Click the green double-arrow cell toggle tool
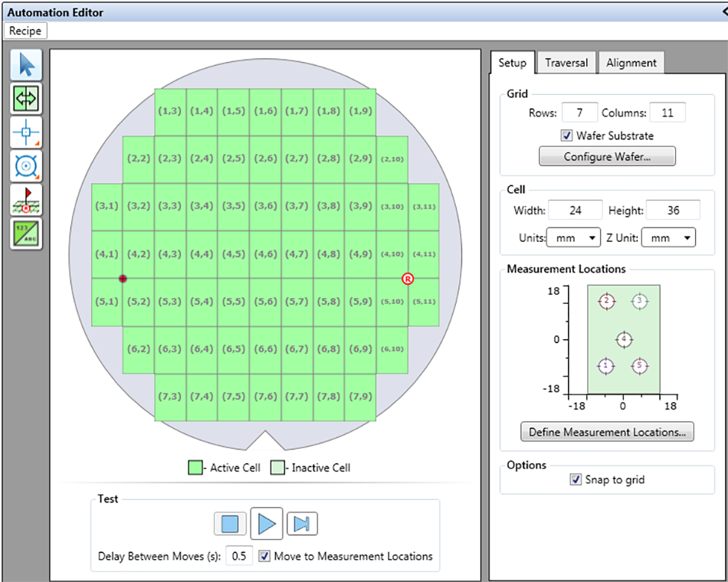Image resolution: width=728 pixels, height=582 pixels. pyautogui.click(x=26, y=99)
